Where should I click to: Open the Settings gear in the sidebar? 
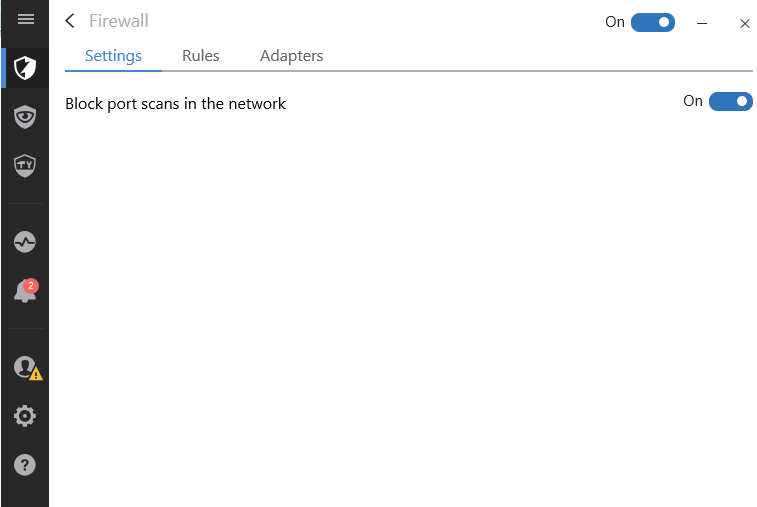(x=25, y=416)
